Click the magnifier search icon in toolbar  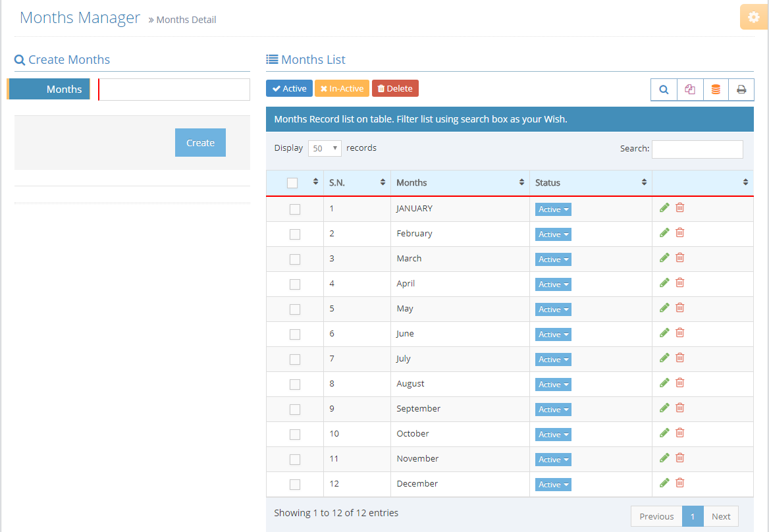(x=664, y=90)
